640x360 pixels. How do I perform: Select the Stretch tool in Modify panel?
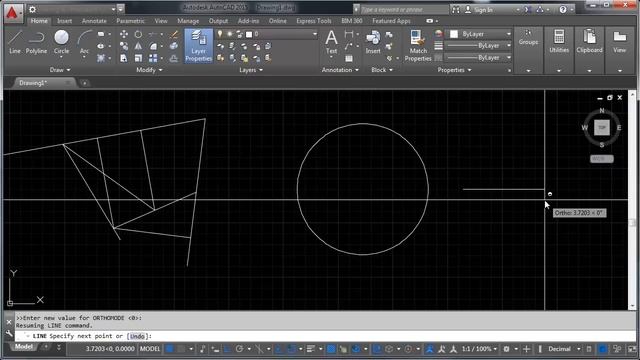click(124, 58)
